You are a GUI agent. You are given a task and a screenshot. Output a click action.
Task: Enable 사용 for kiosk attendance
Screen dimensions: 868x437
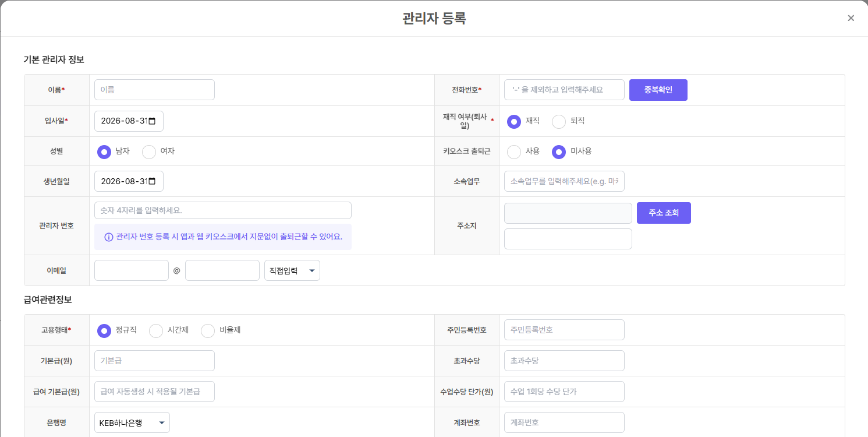514,151
